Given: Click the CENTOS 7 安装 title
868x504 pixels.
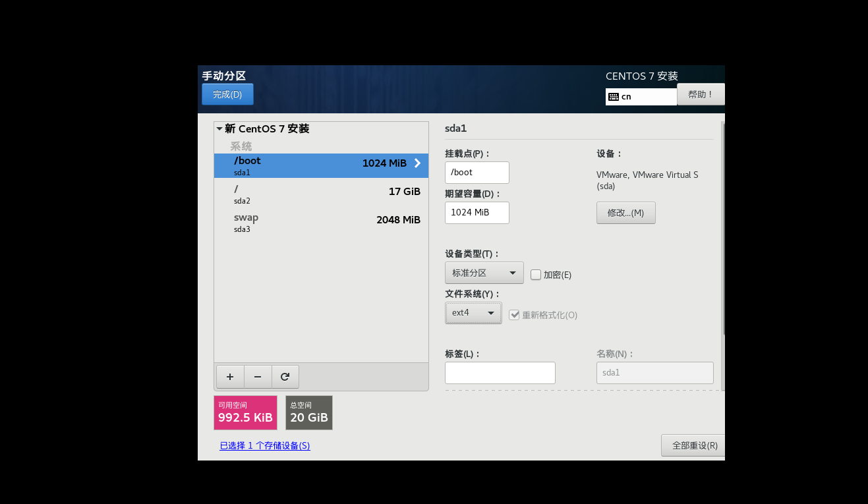Looking at the screenshot, I should pyautogui.click(x=642, y=76).
